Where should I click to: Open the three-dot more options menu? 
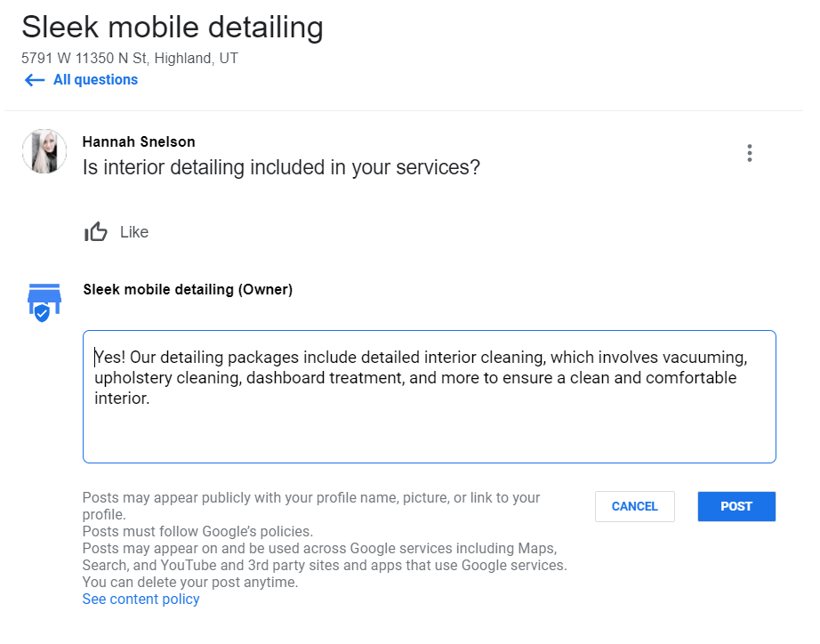(x=750, y=153)
